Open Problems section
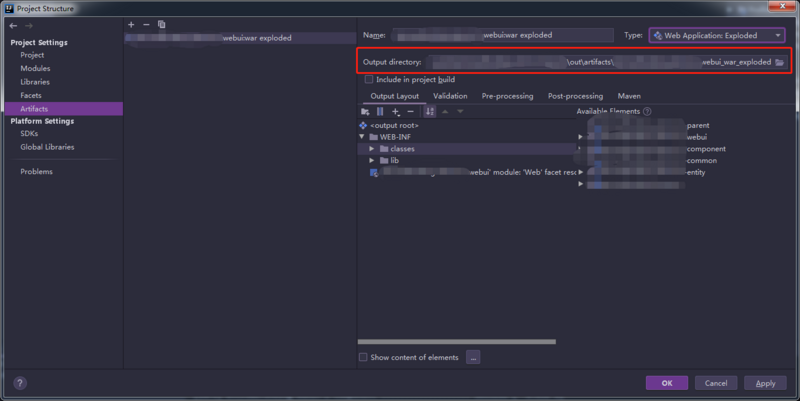Screen dimensions: 800x401 pyautogui.click(x=36, y=172)
